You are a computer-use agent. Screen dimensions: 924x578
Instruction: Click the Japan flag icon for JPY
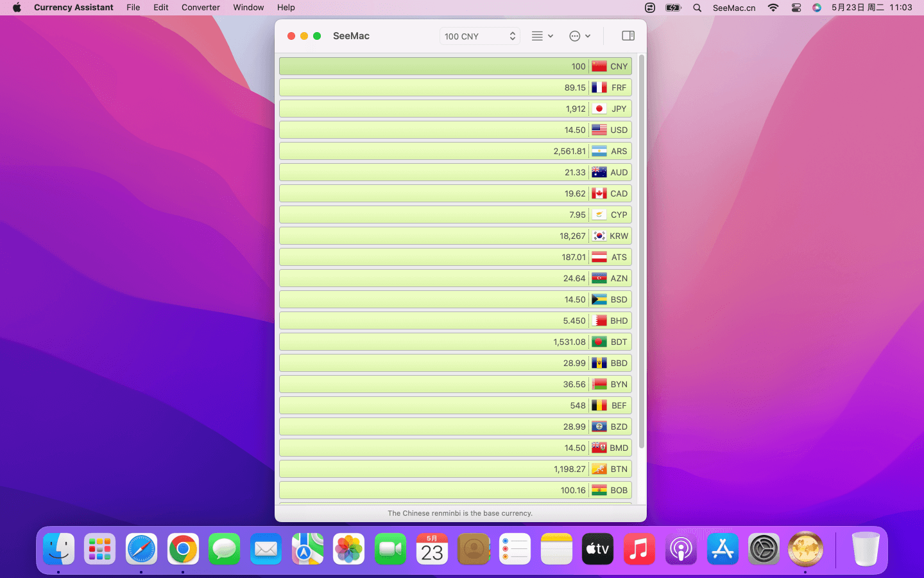click(599, 109)
